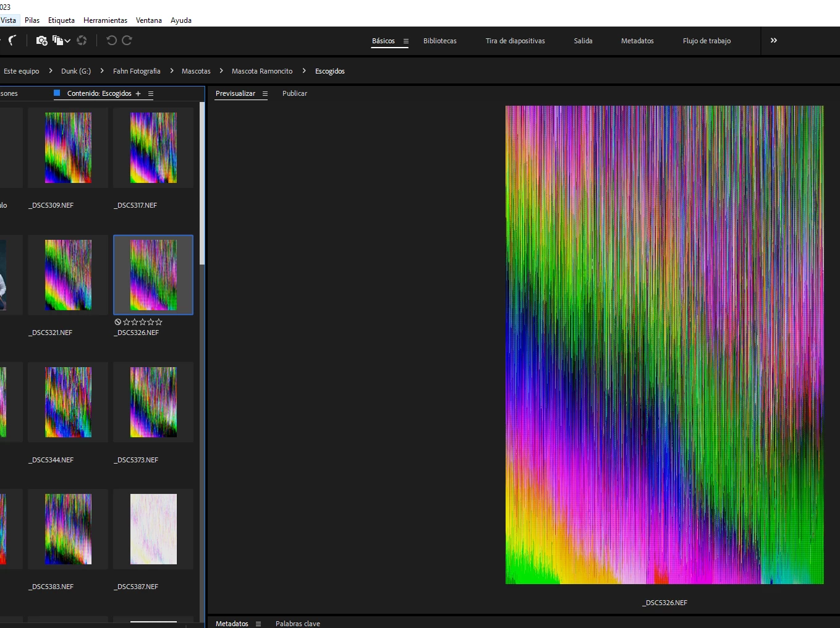Click the reject icon under _DSC5326.NEF
The width and height of the screenshot is (840, 628).
pyautogui.click(x=117, y=322)
